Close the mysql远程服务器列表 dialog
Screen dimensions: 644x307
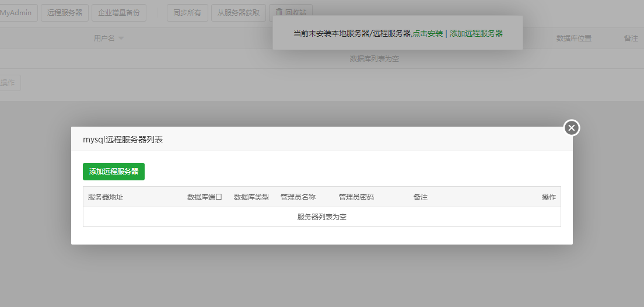pos(571,128)
